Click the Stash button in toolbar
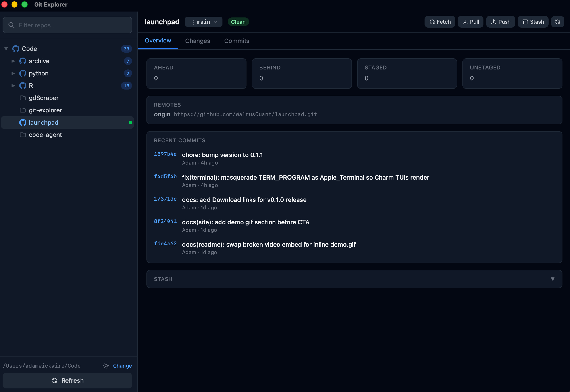 pyautogui.click(x=533, y=22)
